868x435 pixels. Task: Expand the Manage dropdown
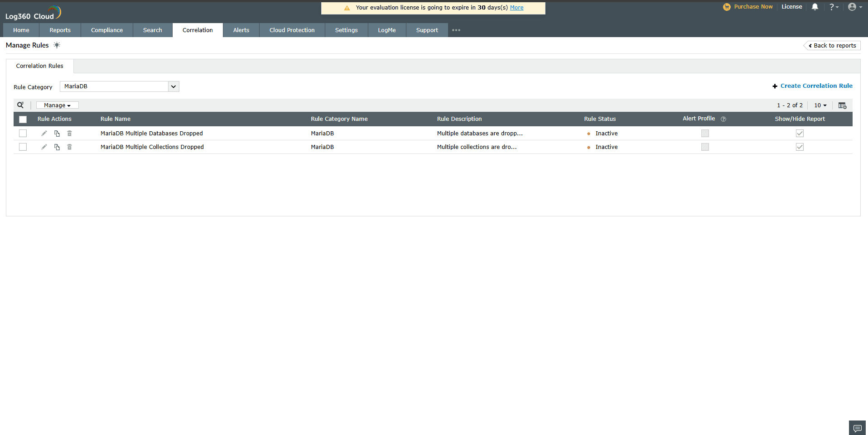coord(58,105)
